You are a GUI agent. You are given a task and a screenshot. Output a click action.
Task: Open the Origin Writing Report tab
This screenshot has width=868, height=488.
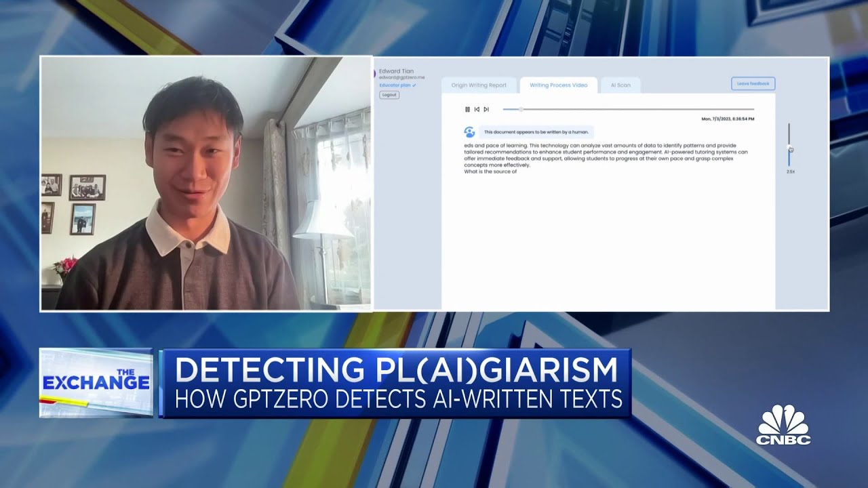click(479, 85)
